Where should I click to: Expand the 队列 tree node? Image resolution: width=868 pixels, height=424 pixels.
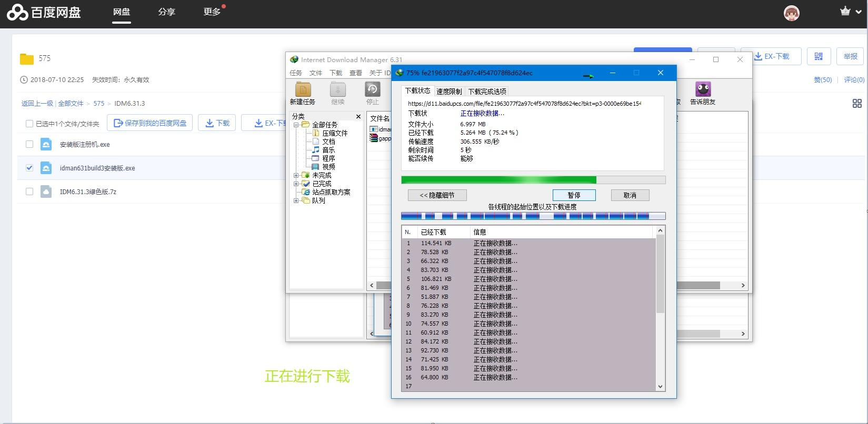point(296,200)
